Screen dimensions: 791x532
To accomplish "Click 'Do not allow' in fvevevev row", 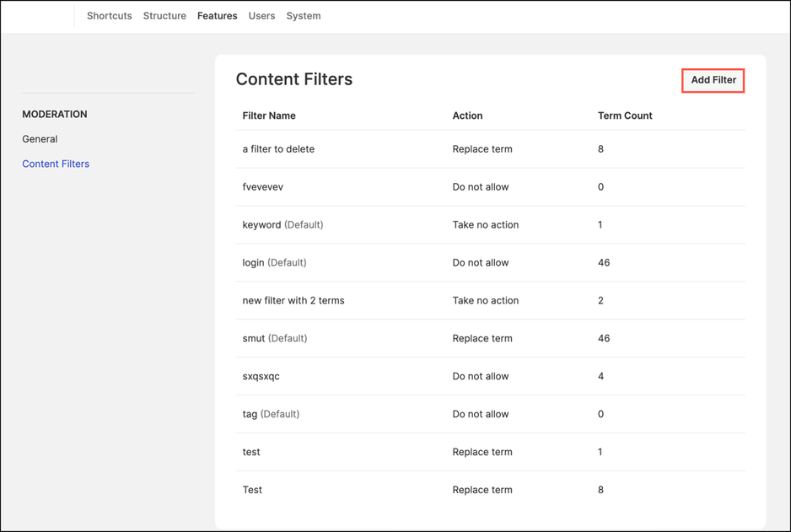I will pos(481,187).
